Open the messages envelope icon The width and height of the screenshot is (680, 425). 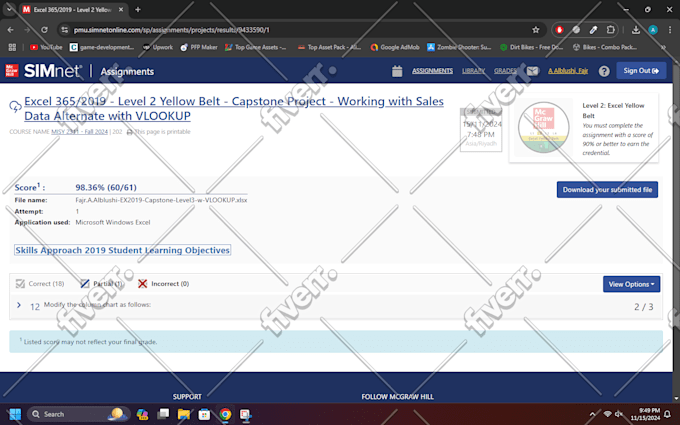coord(533,71)
